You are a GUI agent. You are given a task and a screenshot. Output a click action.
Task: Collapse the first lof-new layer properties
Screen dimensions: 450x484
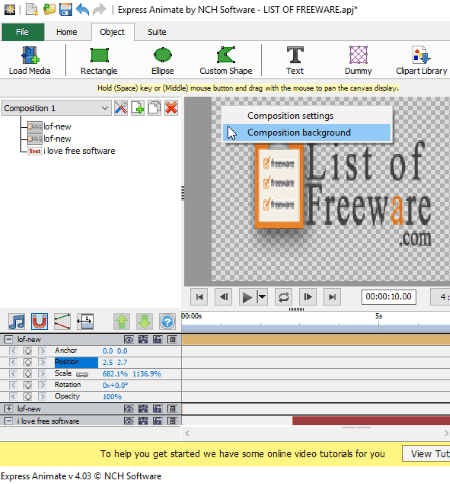click(9, 340)
